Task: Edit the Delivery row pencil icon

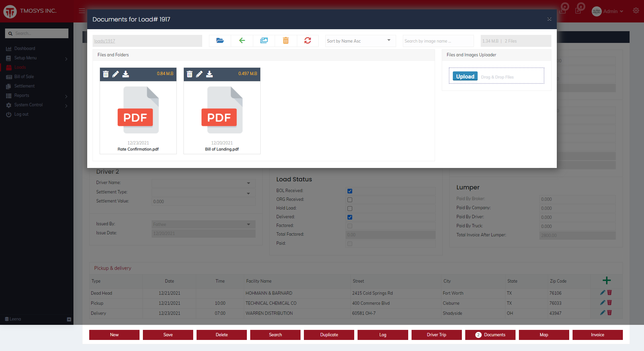Action: click(603, 313)
